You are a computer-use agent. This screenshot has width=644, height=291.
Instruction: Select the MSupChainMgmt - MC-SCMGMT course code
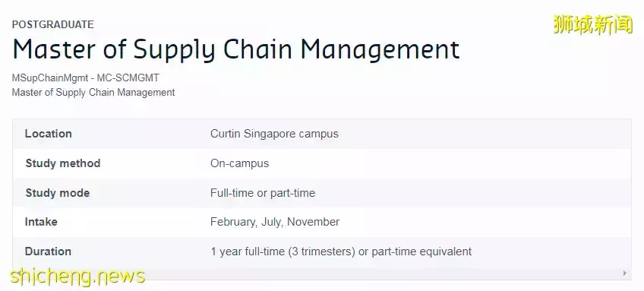pyautogui.click(x=85, y=77)
